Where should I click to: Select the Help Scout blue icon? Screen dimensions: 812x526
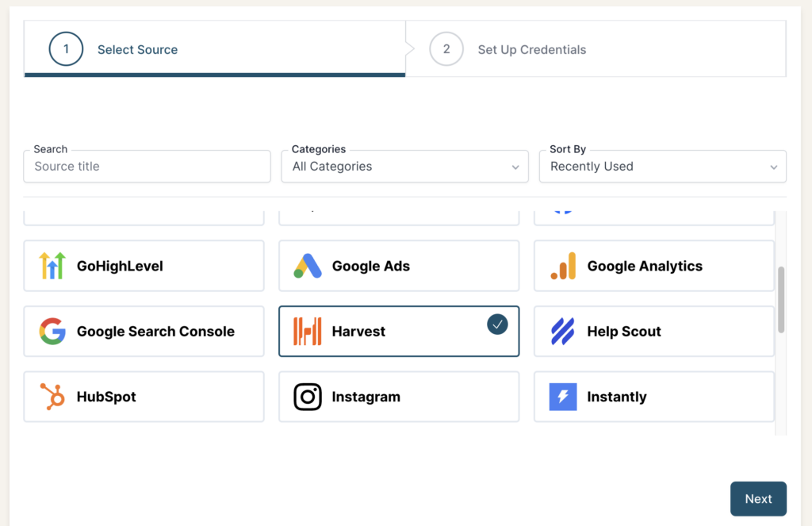pos(563,332)
